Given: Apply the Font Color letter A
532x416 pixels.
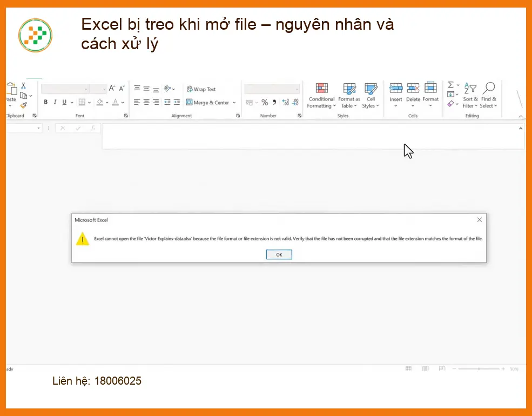Looking at the screenshot, I should 116,102.
